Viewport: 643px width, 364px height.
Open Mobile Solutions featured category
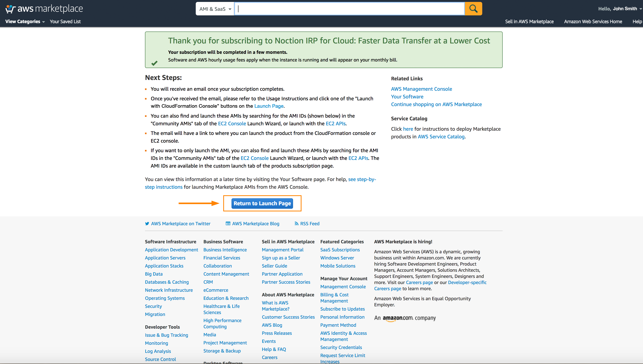point(338,266)
